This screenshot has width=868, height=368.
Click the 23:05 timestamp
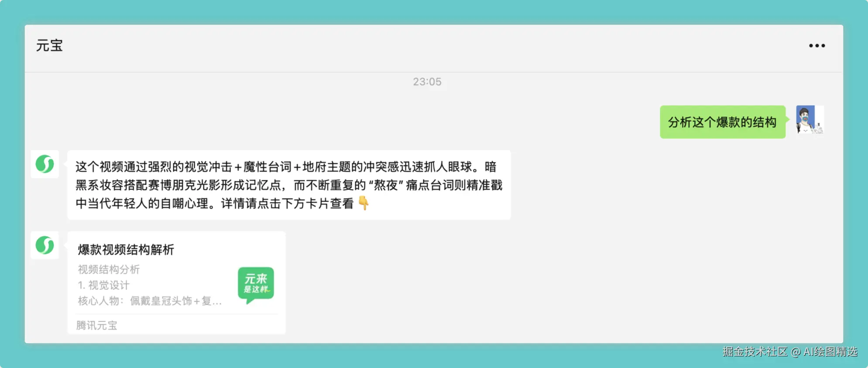coord(427,82)
